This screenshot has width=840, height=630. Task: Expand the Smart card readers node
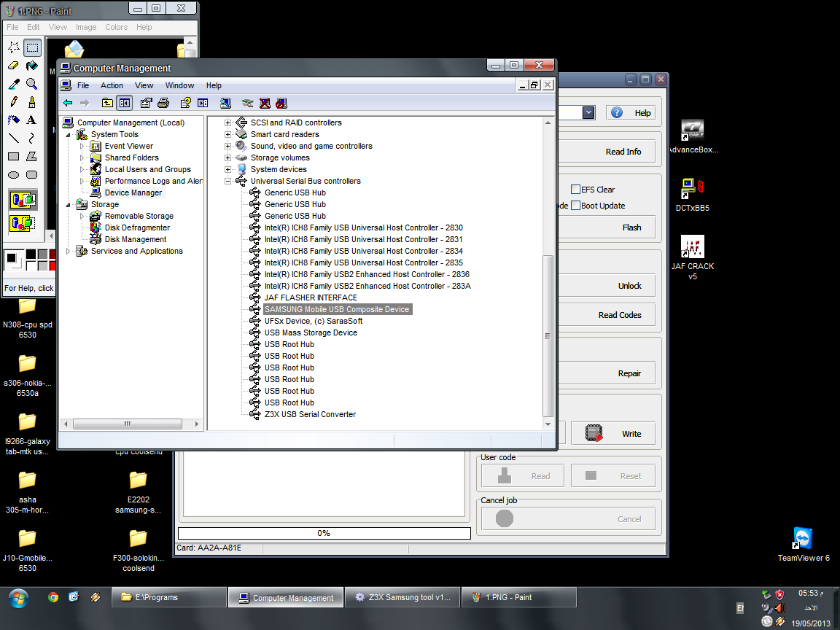tap(227, 134)
